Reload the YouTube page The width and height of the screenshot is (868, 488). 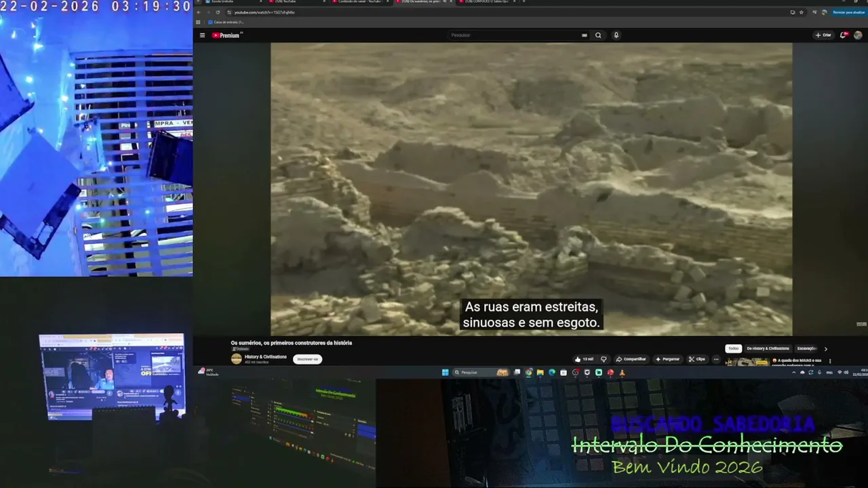(218, 12)
